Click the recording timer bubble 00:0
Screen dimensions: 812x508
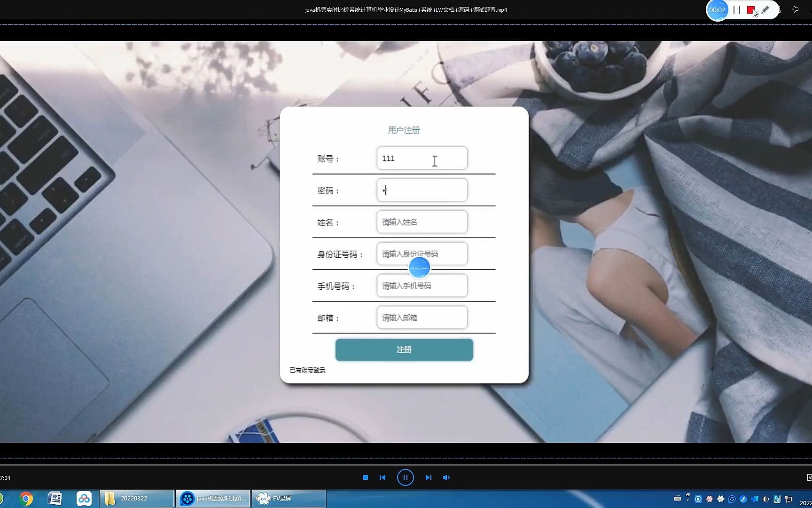click(717, 10)
